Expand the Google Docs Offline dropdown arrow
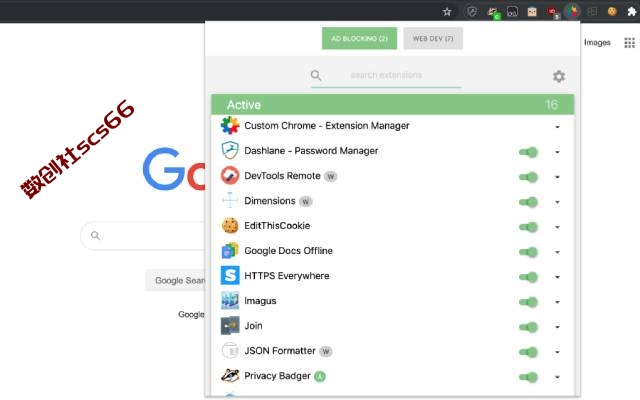 tap(557, 252)
